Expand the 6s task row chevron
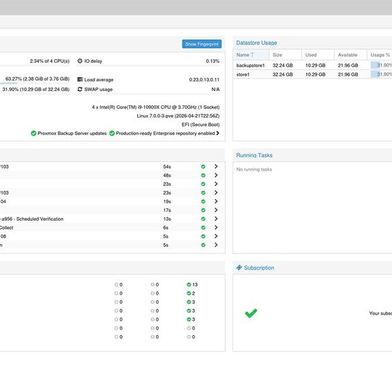 tap(216, 227)
